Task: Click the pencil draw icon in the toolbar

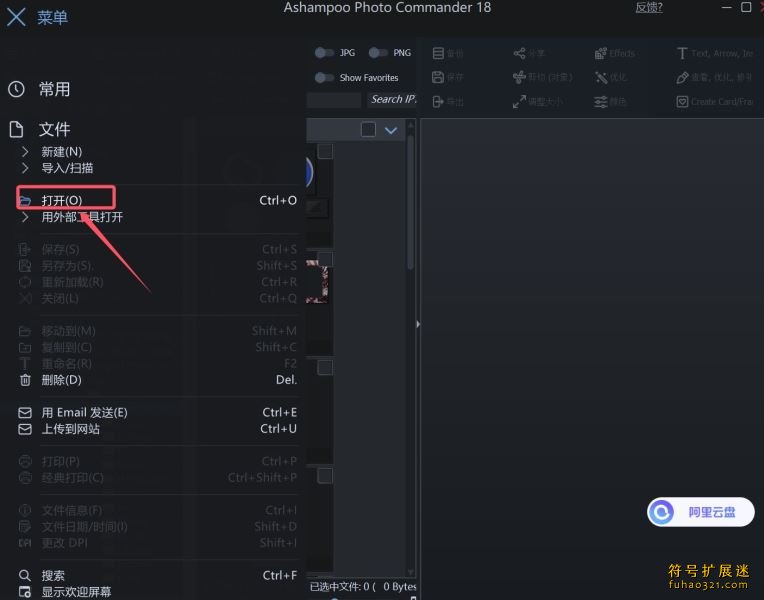Action: click(x=682, y=77)
